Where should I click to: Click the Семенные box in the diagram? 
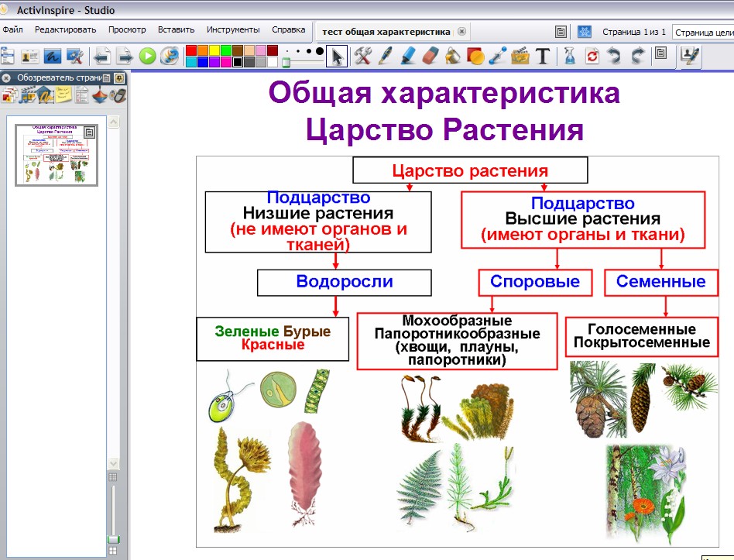pos(660,283)
